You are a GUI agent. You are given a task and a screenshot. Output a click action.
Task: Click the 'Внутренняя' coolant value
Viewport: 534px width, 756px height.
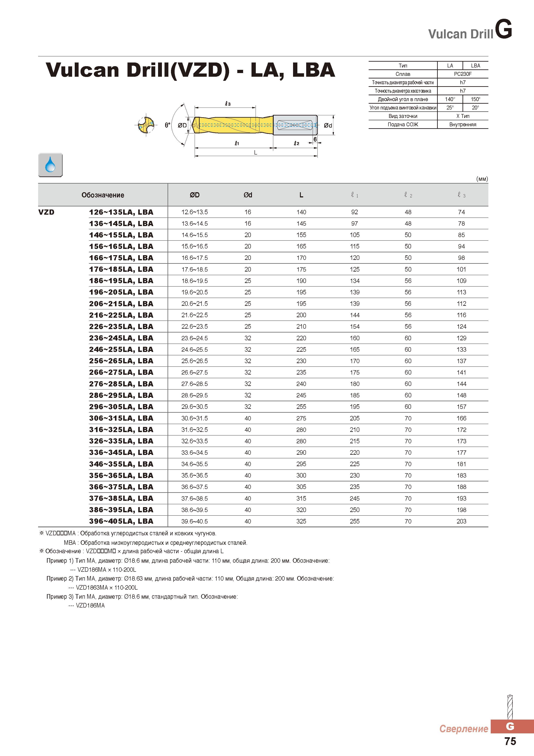463,125
